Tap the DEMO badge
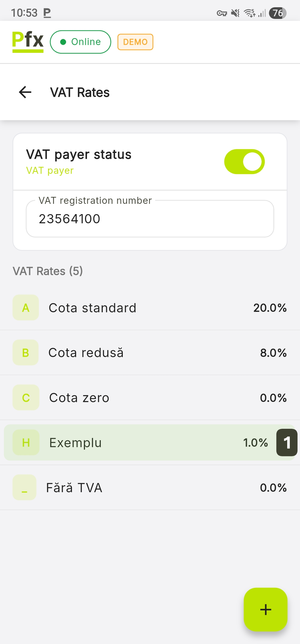 coord(135,42)
